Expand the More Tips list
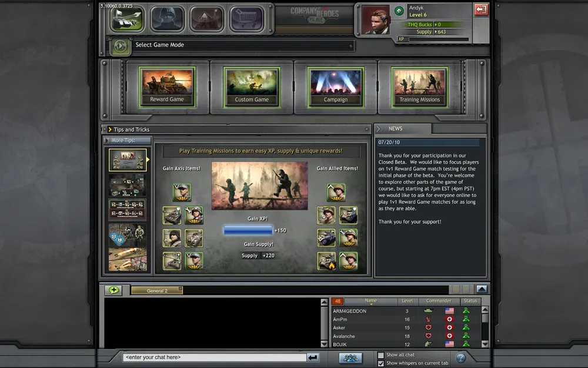Image resolution: width=588 pixels, height=368 pixels. pyautogui.click(x=107, y=141)
